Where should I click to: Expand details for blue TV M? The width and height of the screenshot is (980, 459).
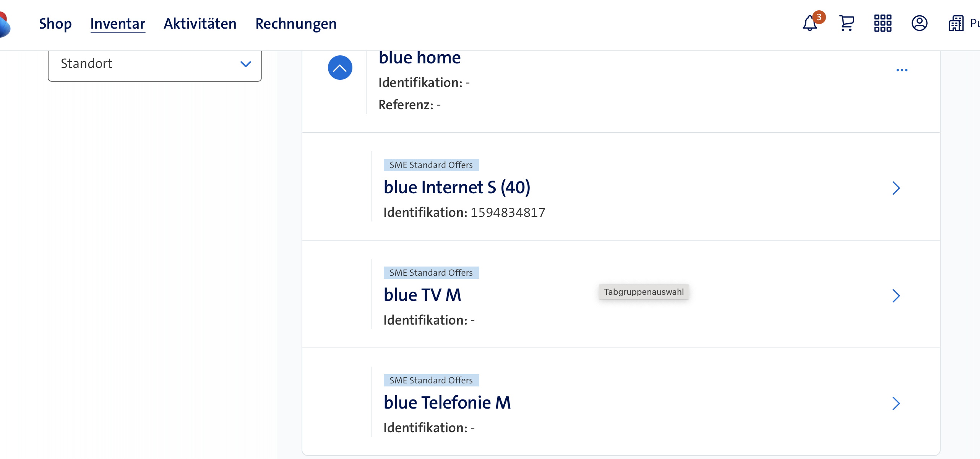click(897, 295)
